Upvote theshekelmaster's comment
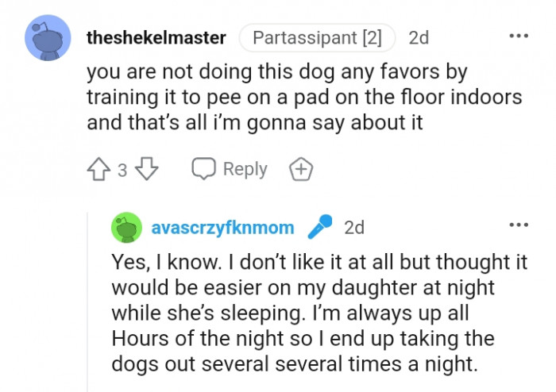Viewport: 556px width, 392px height. (98, 169)
